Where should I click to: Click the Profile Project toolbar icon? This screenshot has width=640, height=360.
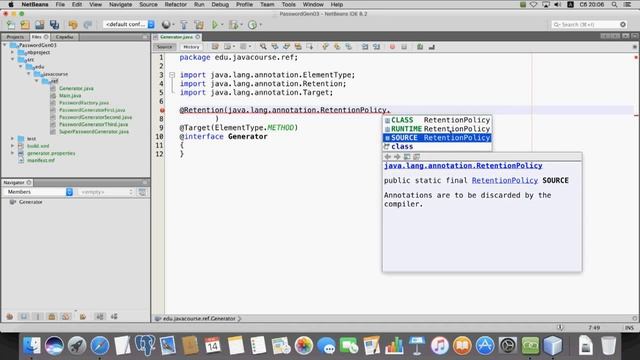252,24
